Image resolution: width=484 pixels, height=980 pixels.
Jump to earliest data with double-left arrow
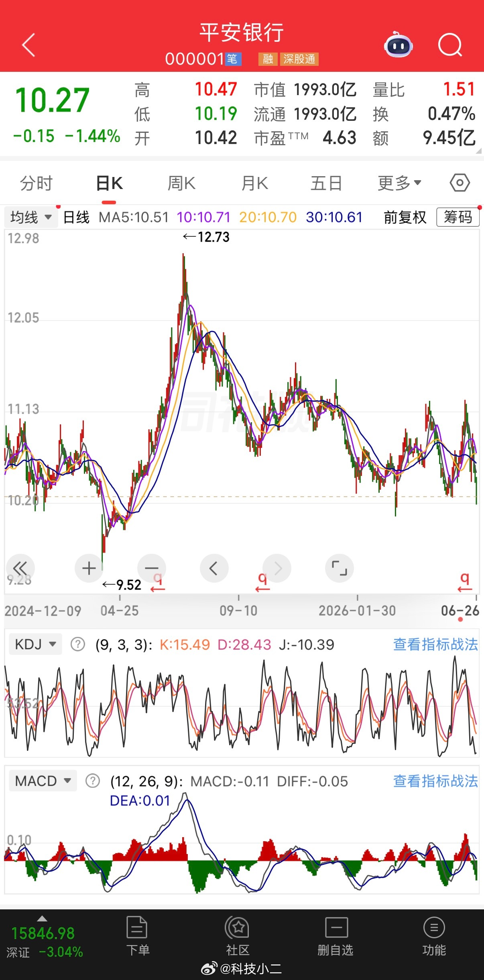click(x=20, y=568)
